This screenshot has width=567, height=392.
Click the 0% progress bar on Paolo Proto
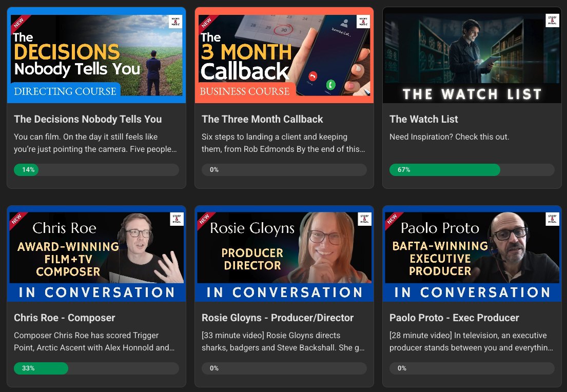[x=472, y=368]
